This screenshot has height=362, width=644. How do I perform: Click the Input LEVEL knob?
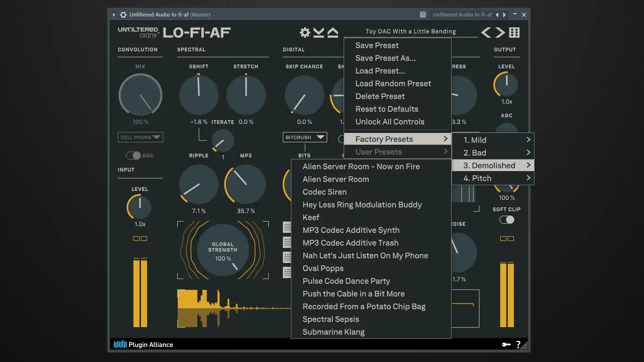tap(140, 207)
